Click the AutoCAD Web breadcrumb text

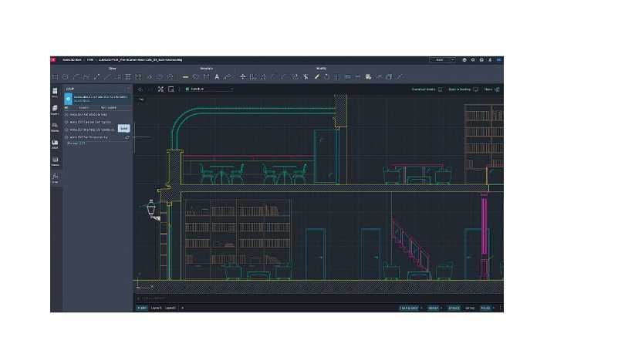(x=72, y=60)
